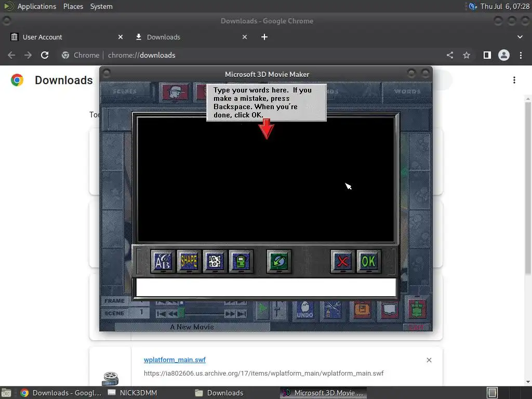Click the 'A New Movie' title bar
The image size is (532, 399).
(192, 327)
